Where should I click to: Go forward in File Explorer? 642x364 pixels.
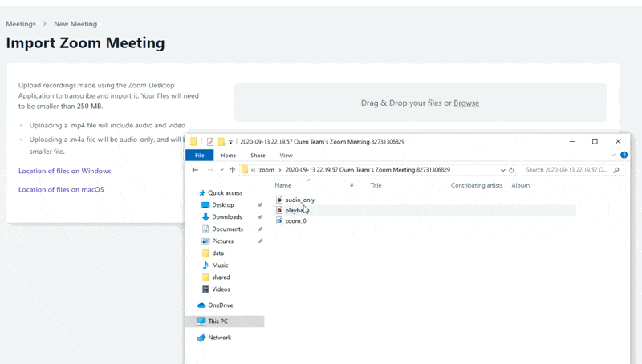coord(210,170)
